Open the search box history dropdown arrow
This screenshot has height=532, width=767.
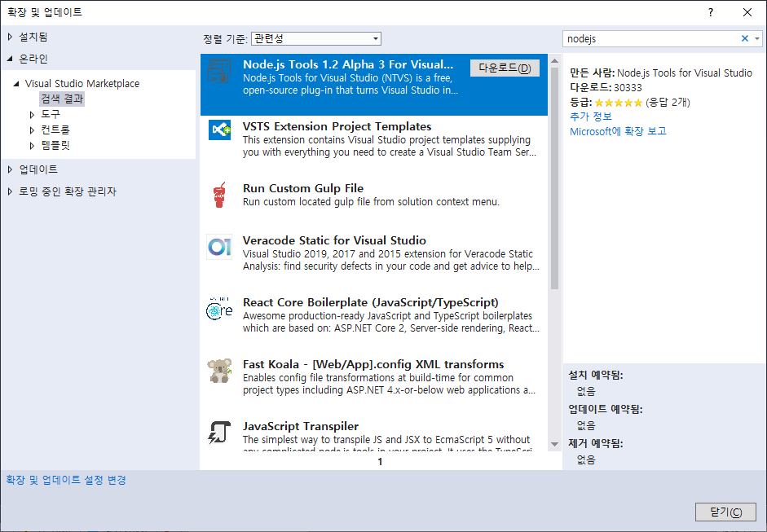pyautogui.click(x=757, y=38)
